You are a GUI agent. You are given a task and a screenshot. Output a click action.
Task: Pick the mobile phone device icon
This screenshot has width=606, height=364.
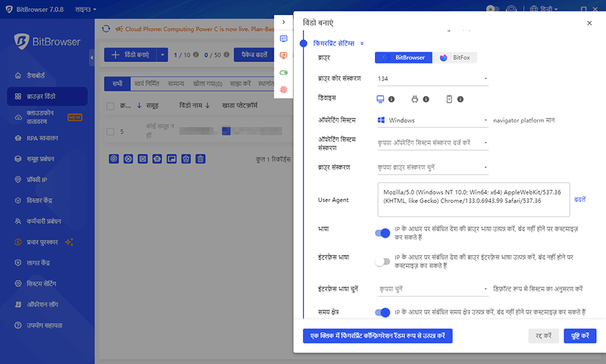tap(448, 99)
